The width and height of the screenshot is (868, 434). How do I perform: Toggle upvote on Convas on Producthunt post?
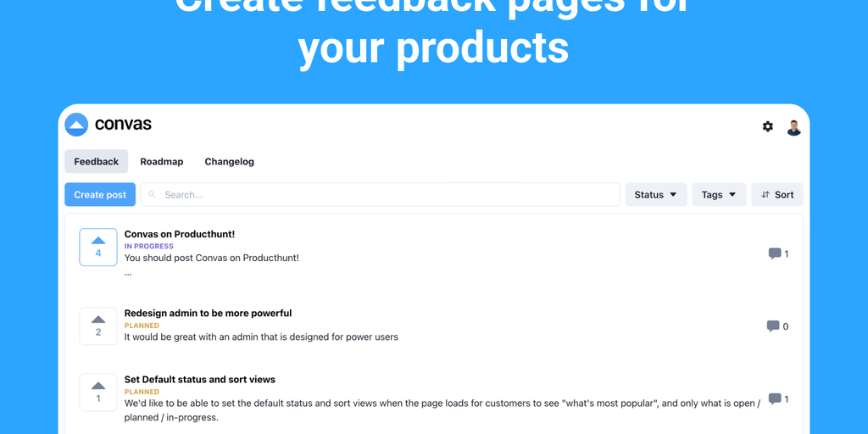98,247
